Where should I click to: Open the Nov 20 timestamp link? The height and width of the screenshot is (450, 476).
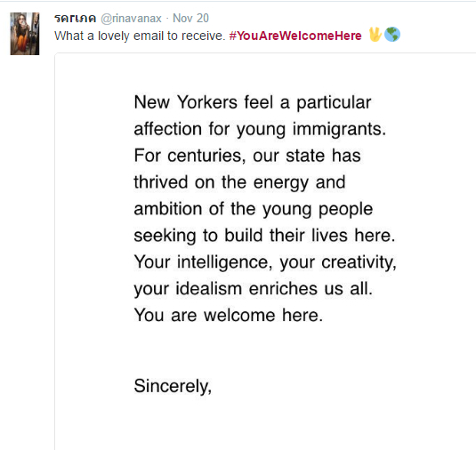[x=190, y=19]
